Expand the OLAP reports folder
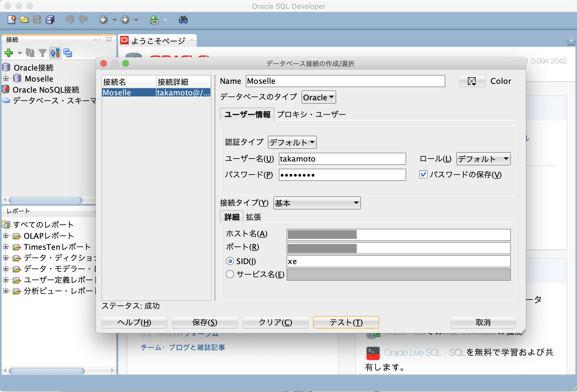Viewport: 577px width, 392px height. [x=6, y=236]
